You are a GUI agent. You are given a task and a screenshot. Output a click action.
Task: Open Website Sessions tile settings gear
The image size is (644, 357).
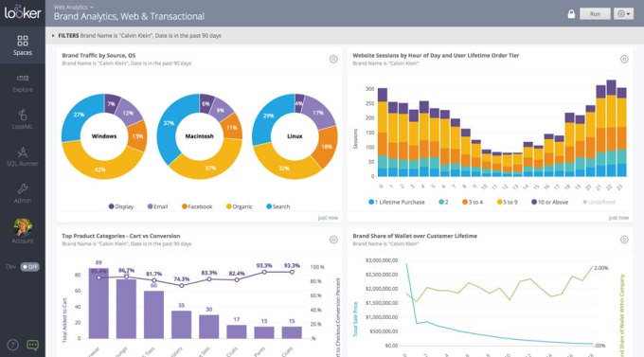click(x=624, y=59)
